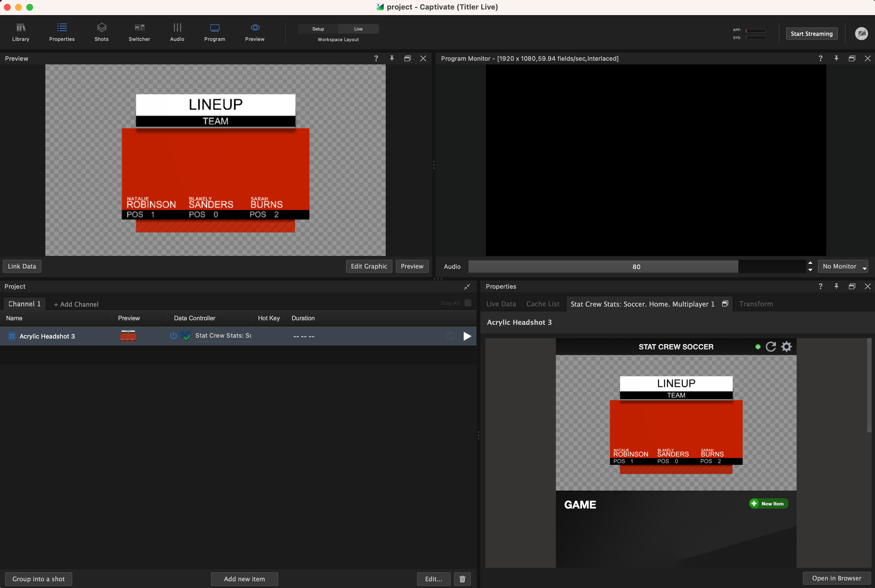Click the Start Streaming button
This screenshot has width=875, height=588.
pyautogui.click(x=812, y=34)
